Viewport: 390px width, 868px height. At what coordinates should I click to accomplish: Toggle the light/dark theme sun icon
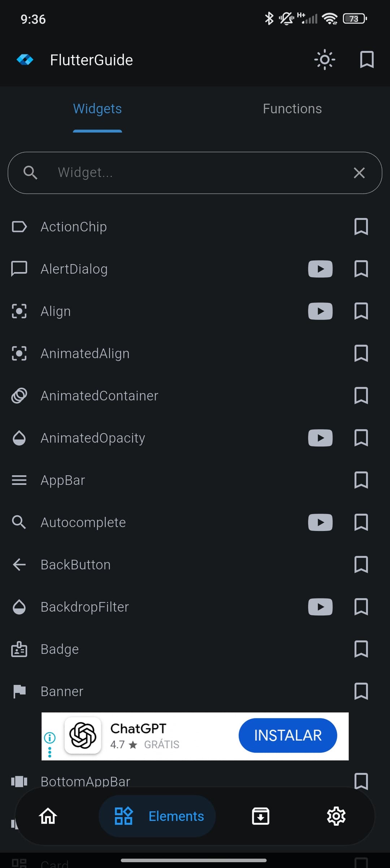click(x=325, y=60)
